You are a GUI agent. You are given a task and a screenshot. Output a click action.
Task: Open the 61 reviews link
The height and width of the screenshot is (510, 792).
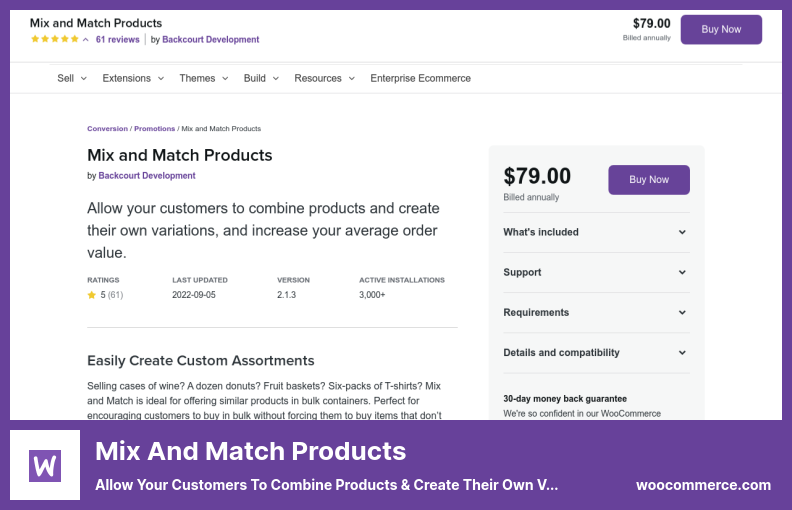(118, 39)
